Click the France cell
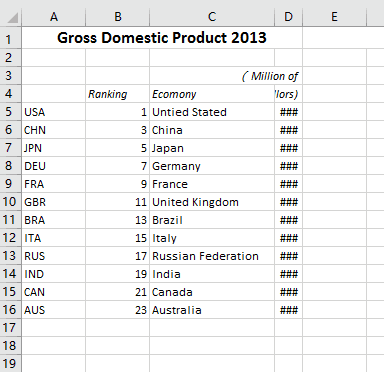Image resolution: width=384 pixels, height=372 pixels. coord(212,184)
